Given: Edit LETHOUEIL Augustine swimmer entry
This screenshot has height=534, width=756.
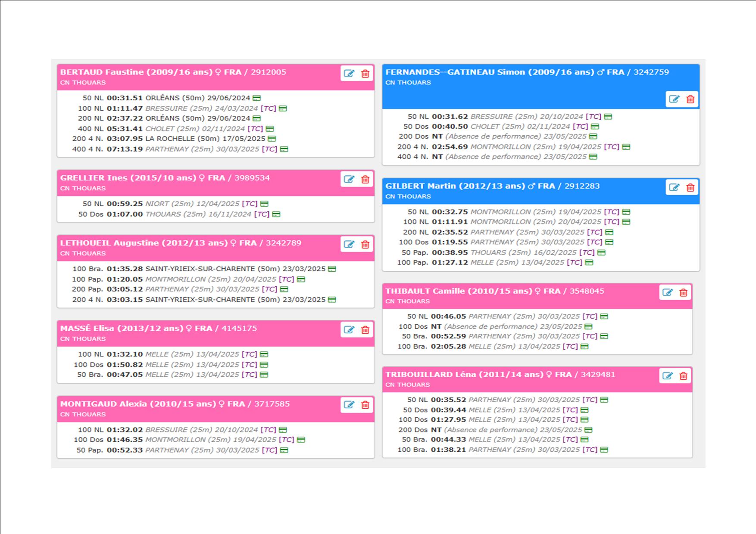Looking at the screenshot, I should (x=349, y=245).
